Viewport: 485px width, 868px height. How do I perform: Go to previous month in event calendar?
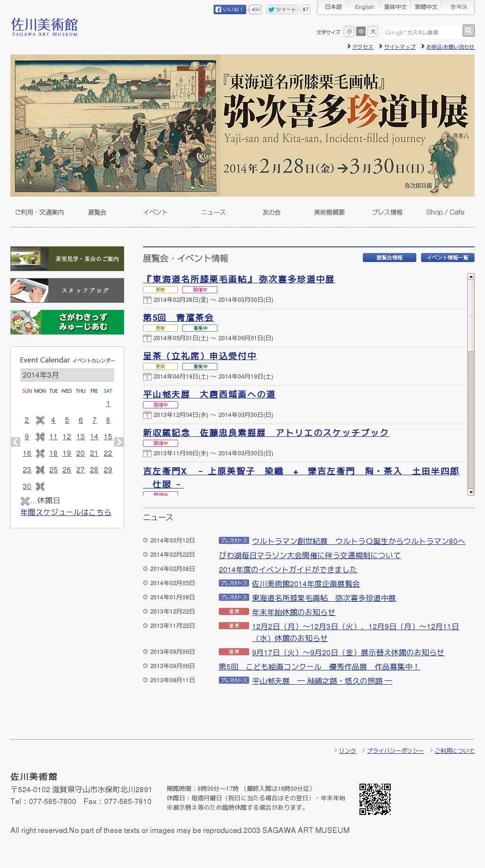16,442
